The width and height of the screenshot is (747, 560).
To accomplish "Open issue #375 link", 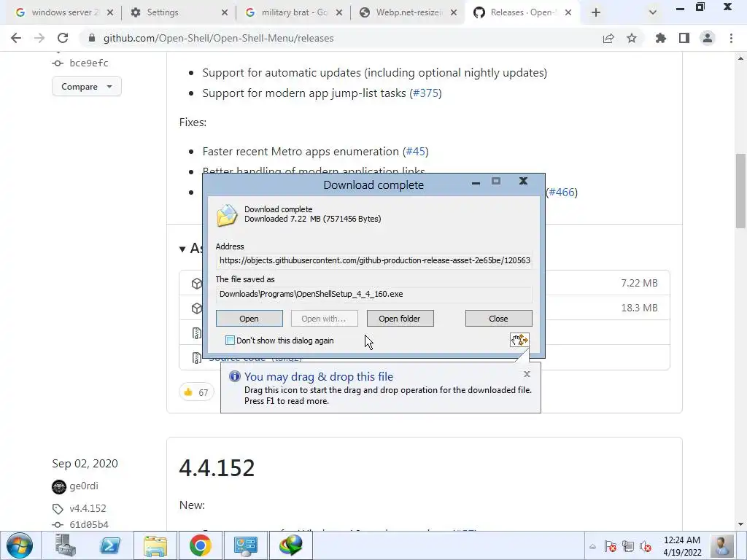I will coord(426,93).
